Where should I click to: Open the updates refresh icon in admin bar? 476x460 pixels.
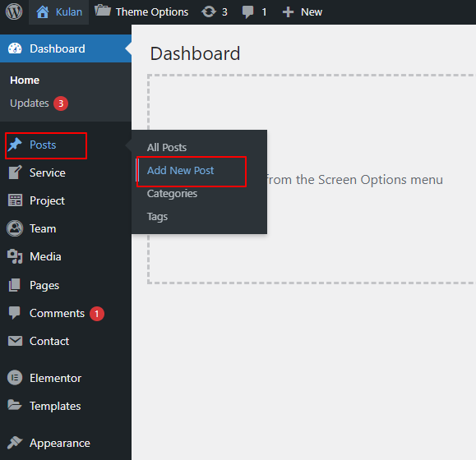(209, 12)
